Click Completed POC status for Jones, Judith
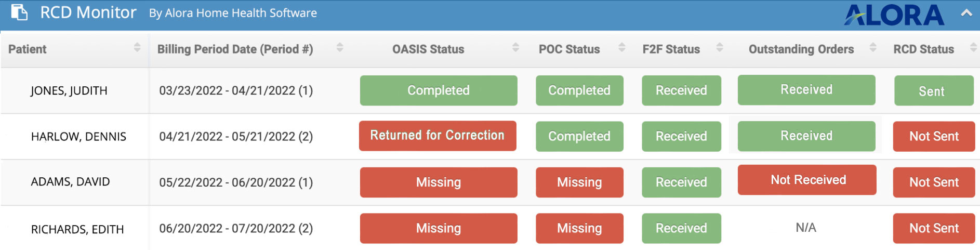Screen dimensions: 980x250 click(x=579, y=90)
